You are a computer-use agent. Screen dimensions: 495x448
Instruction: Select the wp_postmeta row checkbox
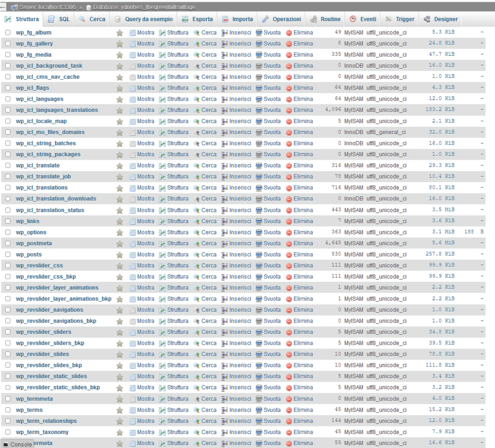coord(8,244)
